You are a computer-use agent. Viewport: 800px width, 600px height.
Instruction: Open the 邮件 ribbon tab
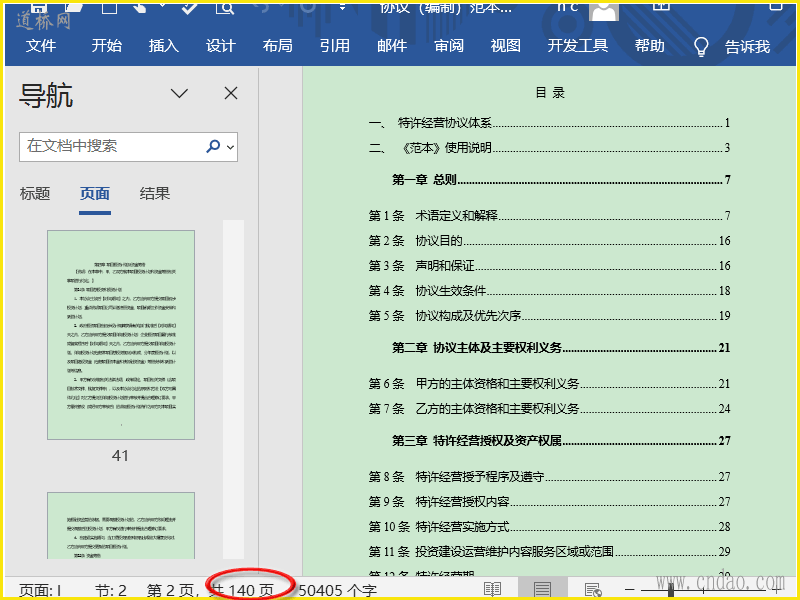[x=392, y=46]
